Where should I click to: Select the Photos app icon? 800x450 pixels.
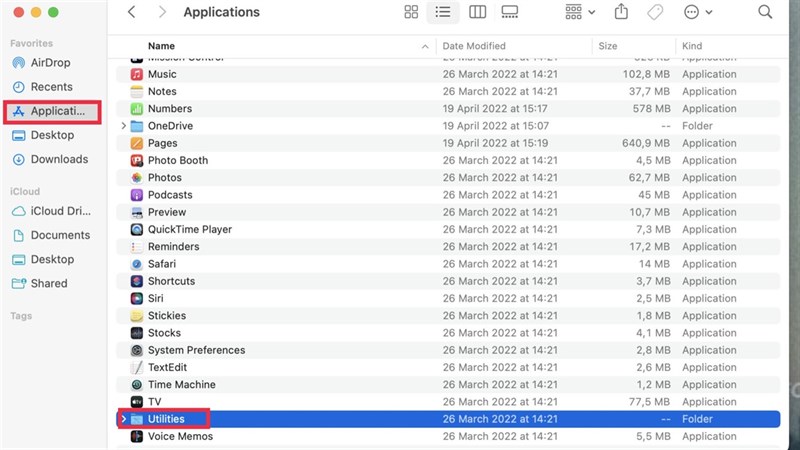click(x=137, y=178)
